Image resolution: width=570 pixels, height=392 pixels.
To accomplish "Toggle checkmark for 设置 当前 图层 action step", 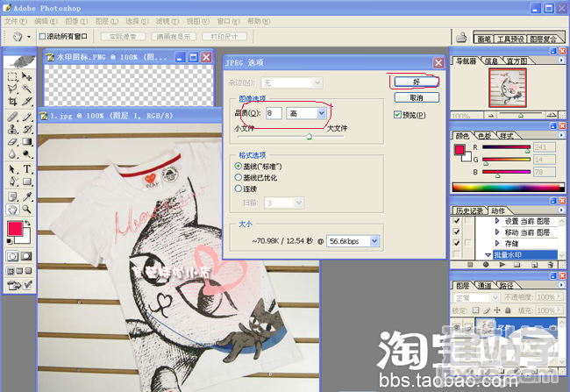I will tap(457, 221).
